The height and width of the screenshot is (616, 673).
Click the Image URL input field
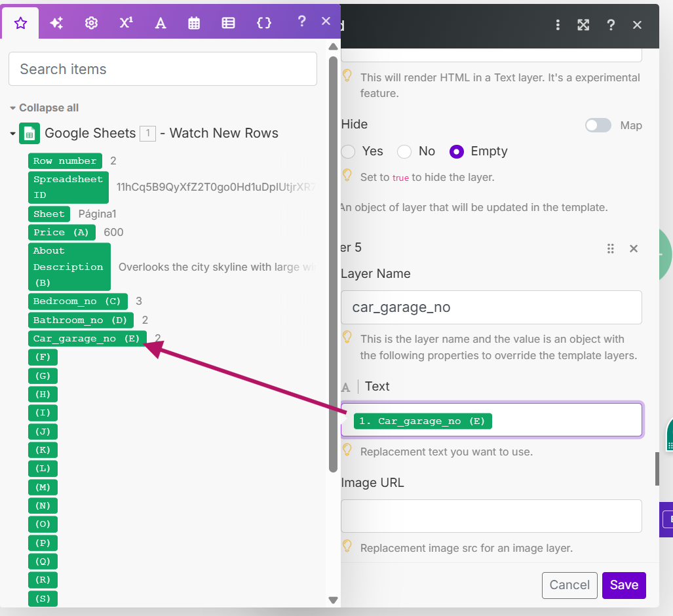coord(491,516)
